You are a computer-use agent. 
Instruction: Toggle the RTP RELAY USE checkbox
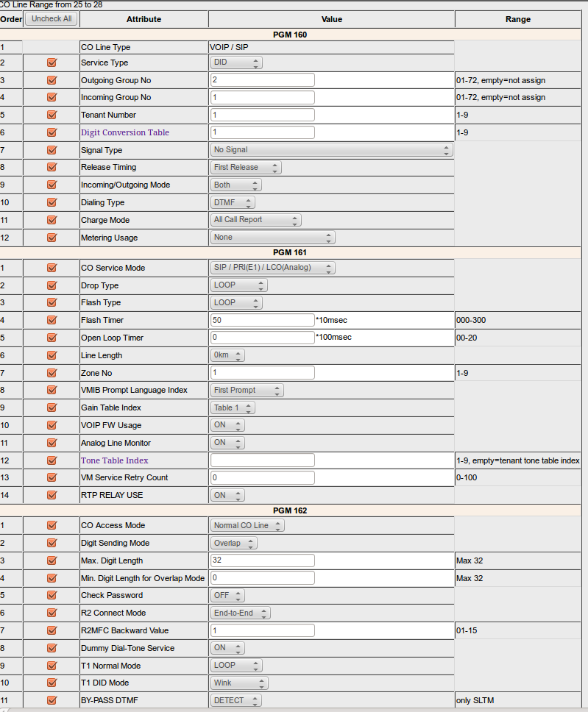(52, 495)
